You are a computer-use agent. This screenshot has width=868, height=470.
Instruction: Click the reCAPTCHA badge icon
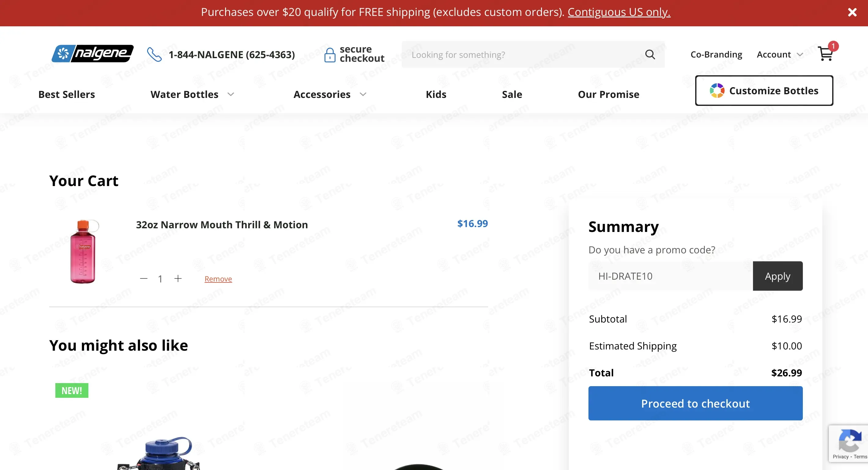(x=849, y=440)
